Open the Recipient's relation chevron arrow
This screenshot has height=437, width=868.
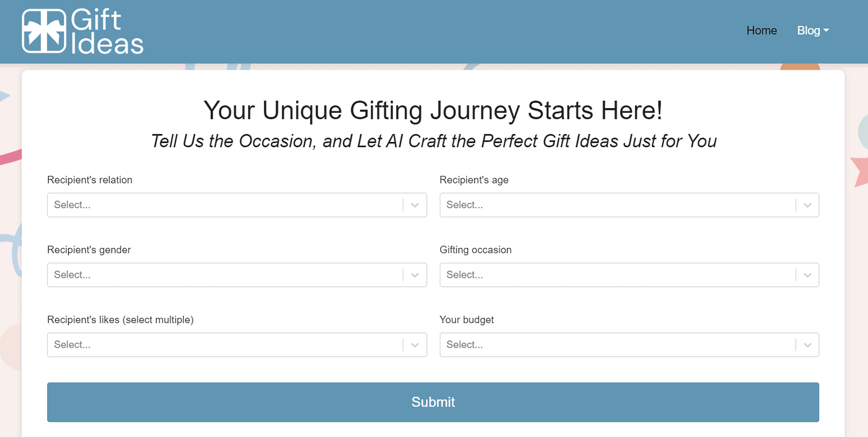pyautogui.click(x=415, y=205)
